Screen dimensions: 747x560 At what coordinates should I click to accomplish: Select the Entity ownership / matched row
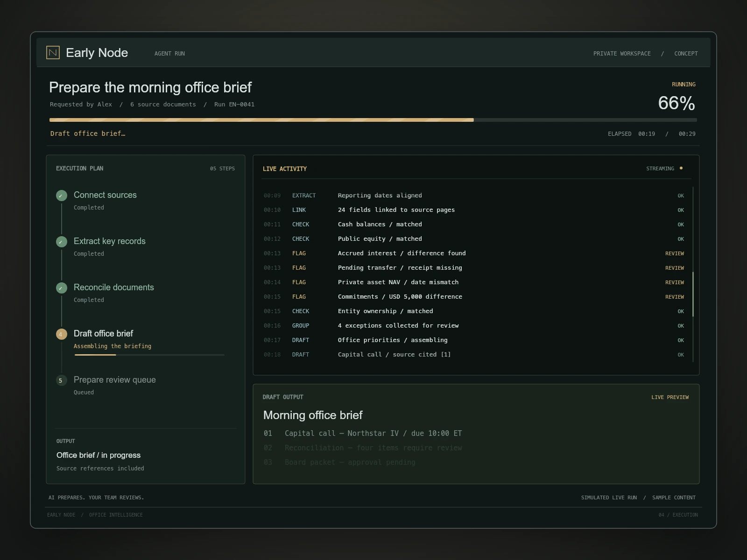point(474,311)
